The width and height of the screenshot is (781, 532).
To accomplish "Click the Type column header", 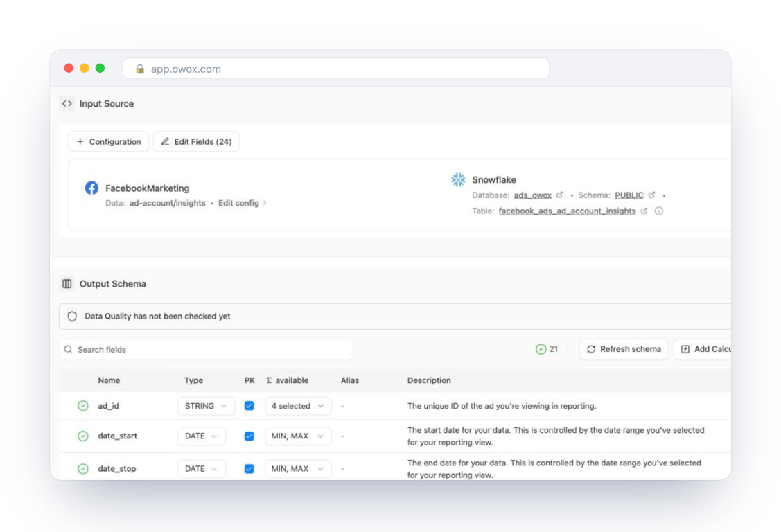I will pyautogui.click(x=194, y=380).
